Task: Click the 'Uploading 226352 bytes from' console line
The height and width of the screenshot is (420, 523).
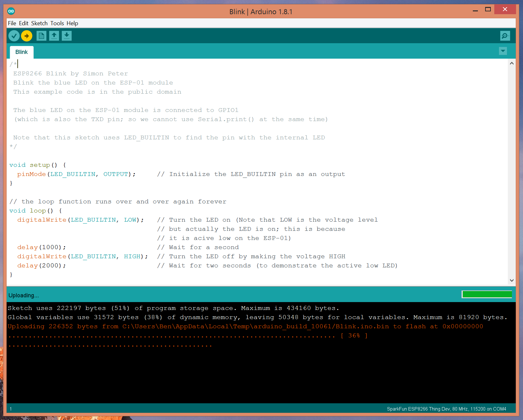Action: pos(245,326)
